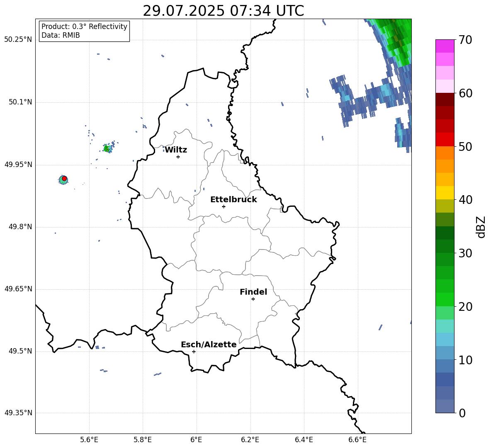491x448 pixels.
Task: Click the 6.4°E longitude label
Action: (x=304, y=440)
